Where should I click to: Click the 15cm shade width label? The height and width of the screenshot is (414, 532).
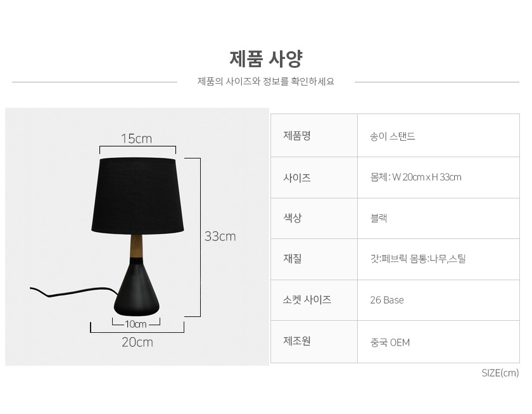coord(136,138)
